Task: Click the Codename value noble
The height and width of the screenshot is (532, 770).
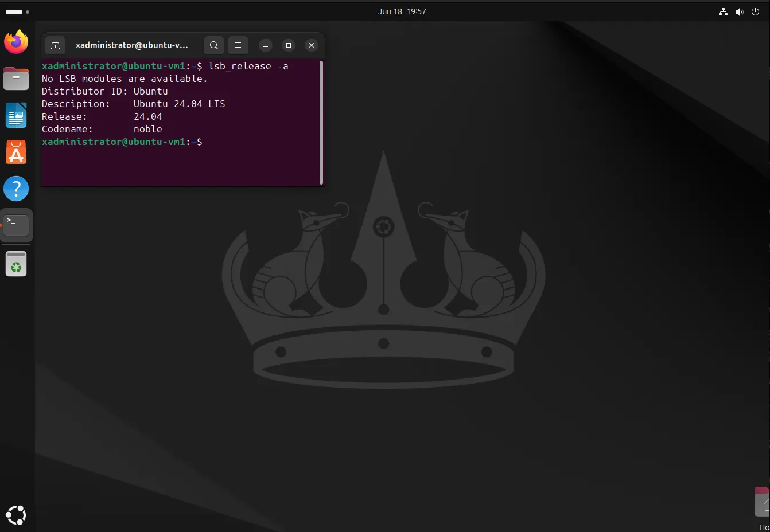Action: (148, 130)
